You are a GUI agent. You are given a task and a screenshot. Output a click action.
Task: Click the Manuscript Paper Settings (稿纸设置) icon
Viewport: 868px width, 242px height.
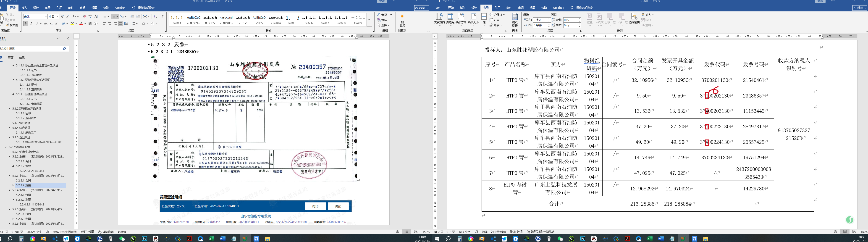click(515, 20)
